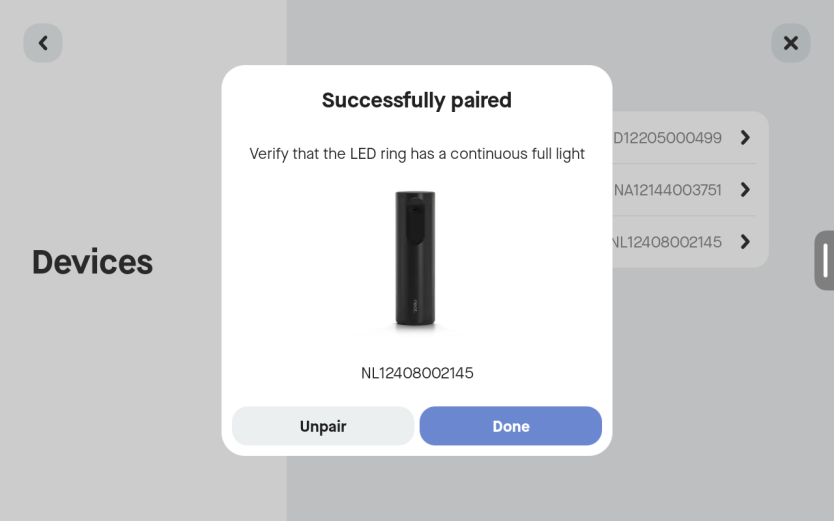Click the Unpair button
This screenshot has height=521, width=834.
(x=322, y=426)
